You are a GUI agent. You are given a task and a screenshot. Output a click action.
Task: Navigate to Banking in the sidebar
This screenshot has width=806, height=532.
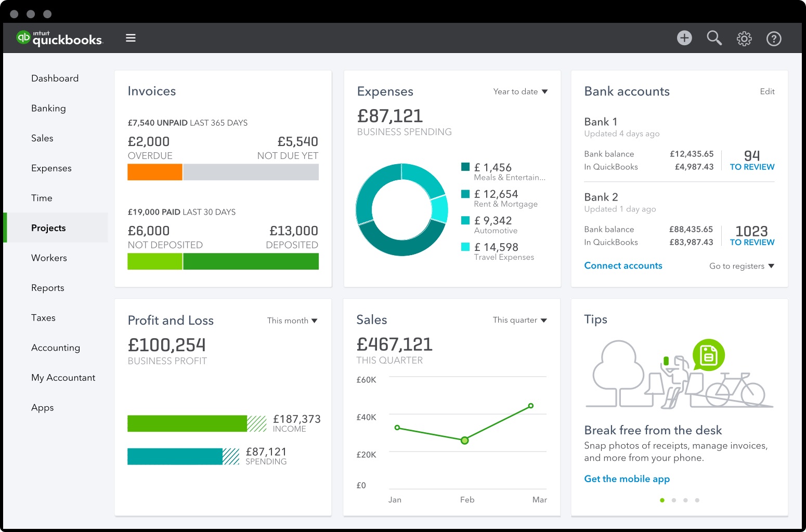click(x=48, y=108)
